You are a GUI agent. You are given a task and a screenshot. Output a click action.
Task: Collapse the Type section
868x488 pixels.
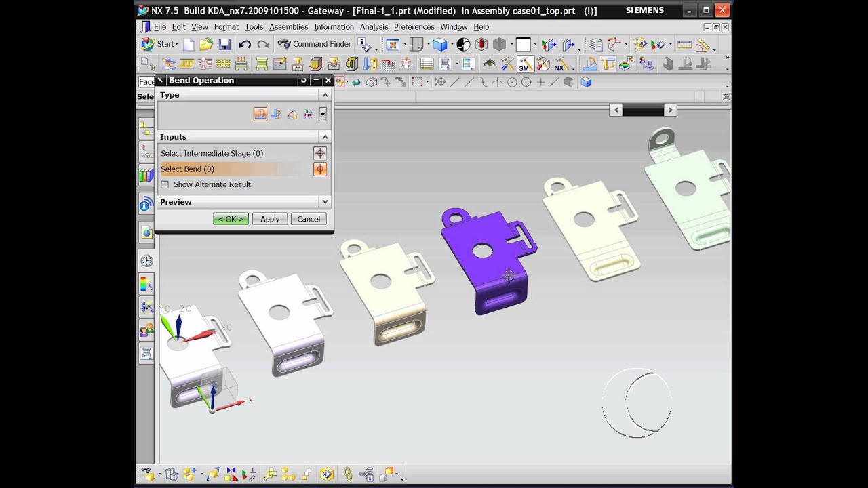pyautogui.click(x=325, y=95)
